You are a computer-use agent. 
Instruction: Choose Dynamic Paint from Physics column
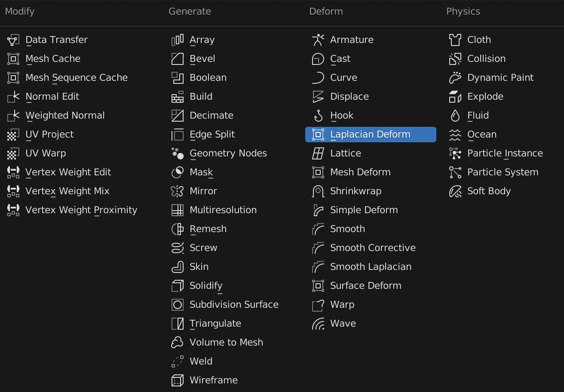click(500, 78)
